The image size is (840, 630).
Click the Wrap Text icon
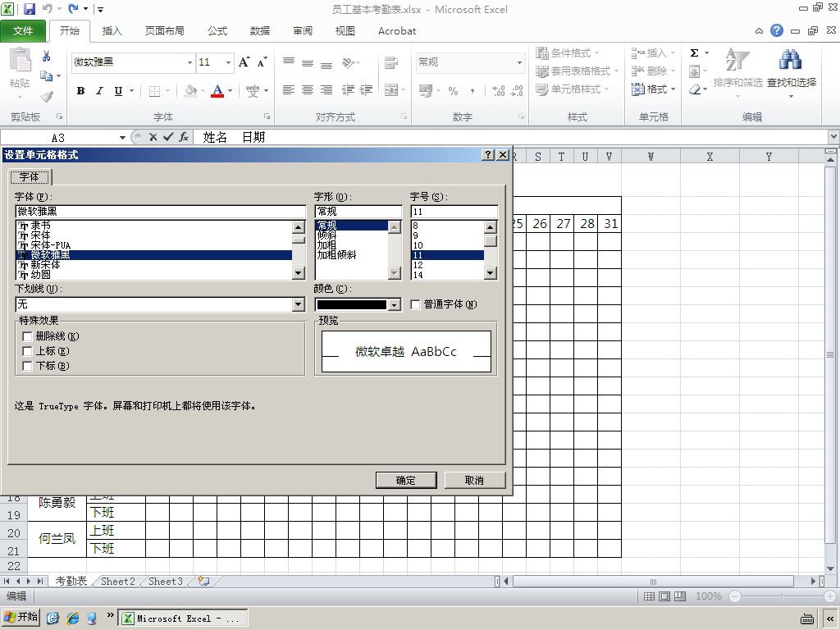click(391, 62)
